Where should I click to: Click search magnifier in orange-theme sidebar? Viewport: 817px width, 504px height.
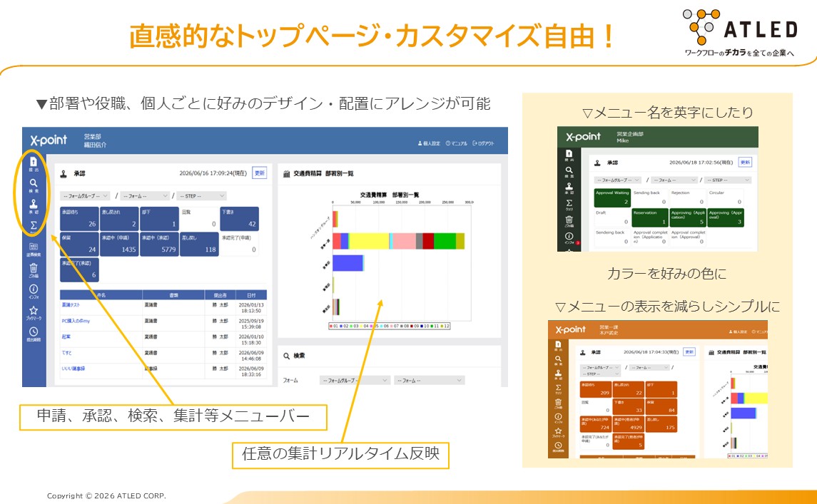point(558,360)
